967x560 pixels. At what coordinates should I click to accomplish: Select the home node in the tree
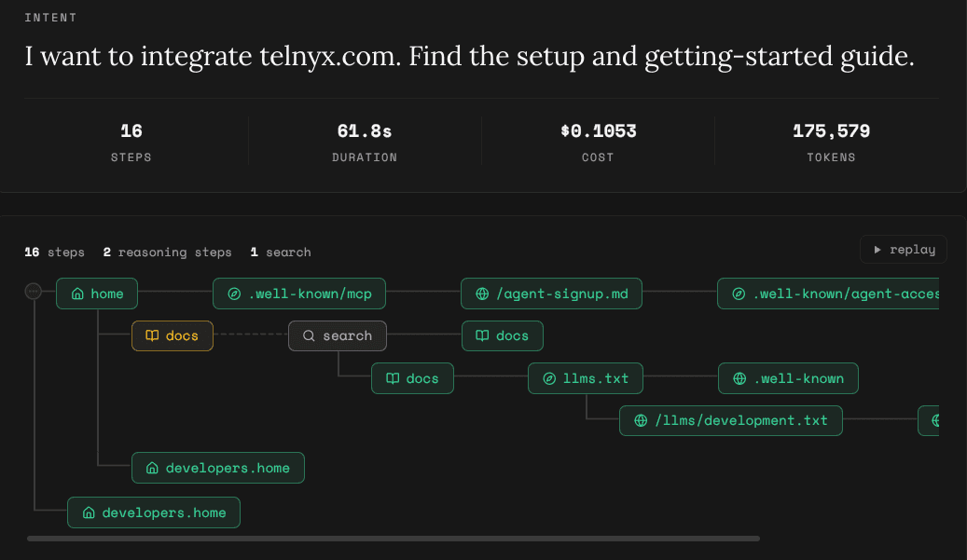pos(97,294)
